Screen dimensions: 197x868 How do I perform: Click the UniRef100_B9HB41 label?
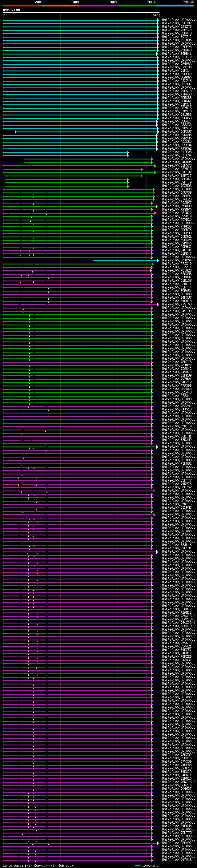(x=177, y=54)
